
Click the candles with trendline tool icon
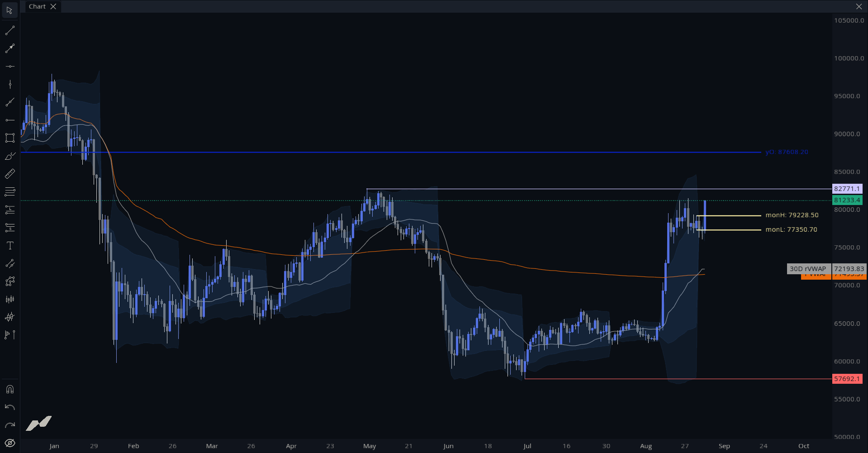coord(9,317)
